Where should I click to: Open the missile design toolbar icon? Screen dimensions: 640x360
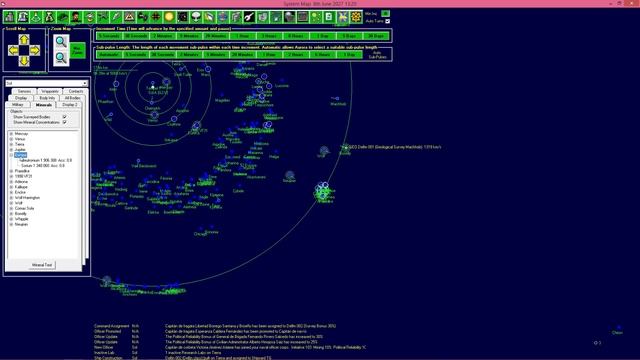tap(116, 17)
